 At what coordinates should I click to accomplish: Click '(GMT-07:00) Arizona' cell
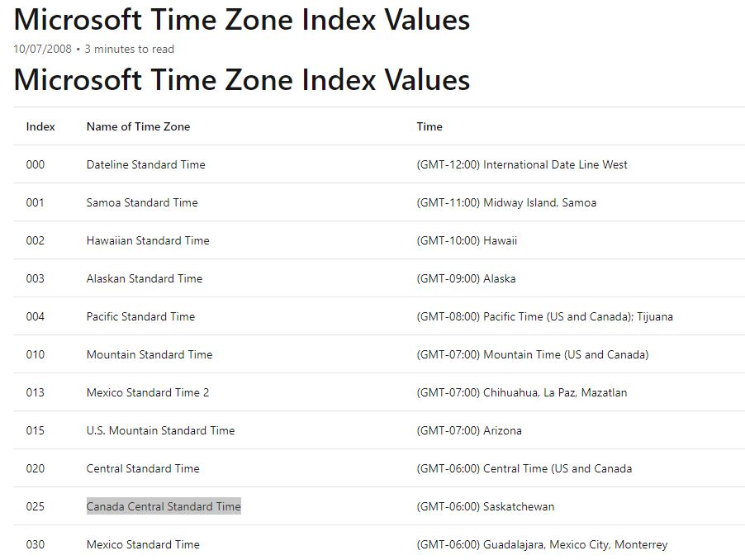(469, 430)
